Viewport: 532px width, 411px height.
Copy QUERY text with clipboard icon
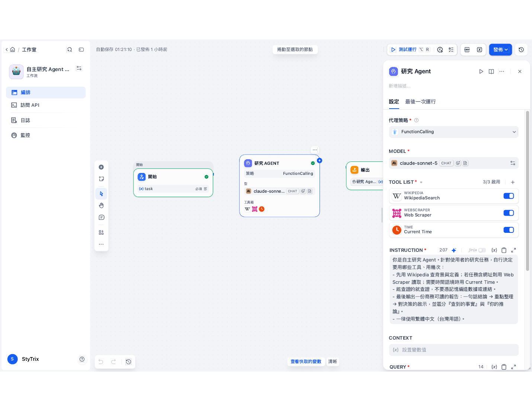click(504, 367)
